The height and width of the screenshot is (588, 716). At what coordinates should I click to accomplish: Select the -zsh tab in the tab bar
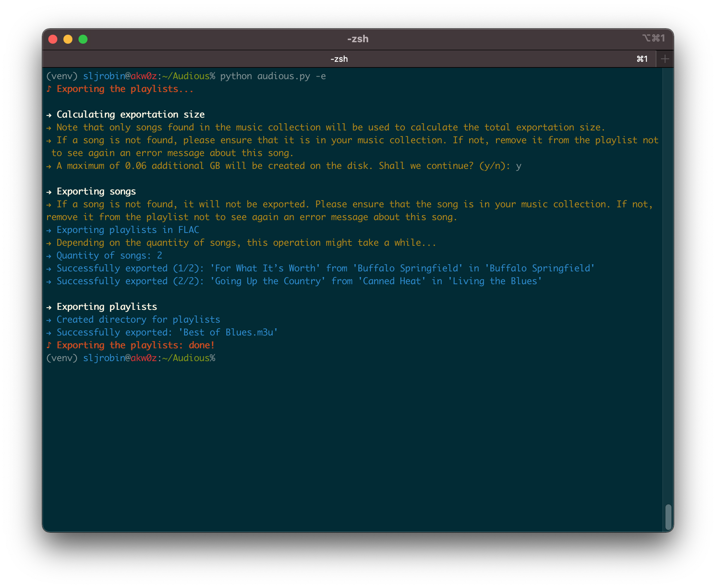point(339,59)
